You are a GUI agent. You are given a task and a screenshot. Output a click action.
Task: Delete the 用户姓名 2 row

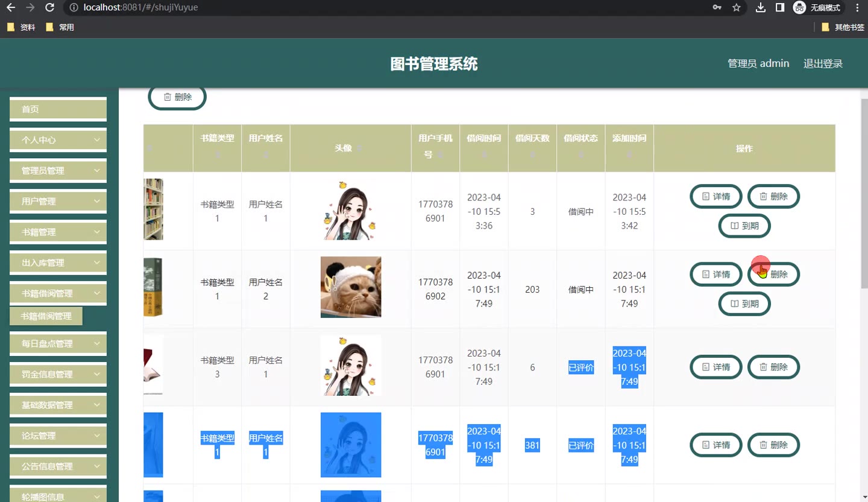click(x=773, y=274)
